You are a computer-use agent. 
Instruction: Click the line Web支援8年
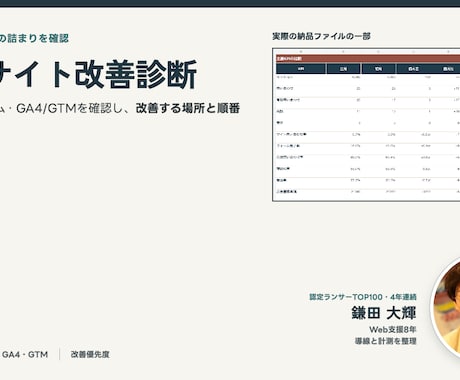pos(393,330)
